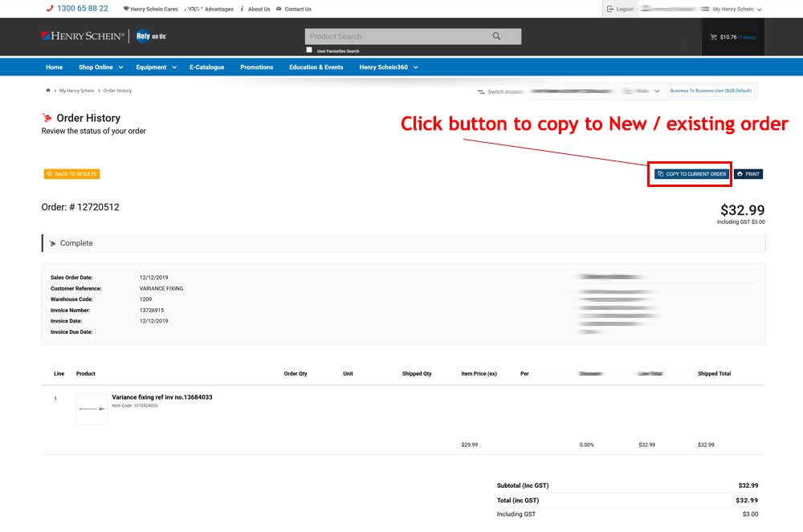
Task: Open the E-Catalogue menu item
Action: (x=206, y=67)
